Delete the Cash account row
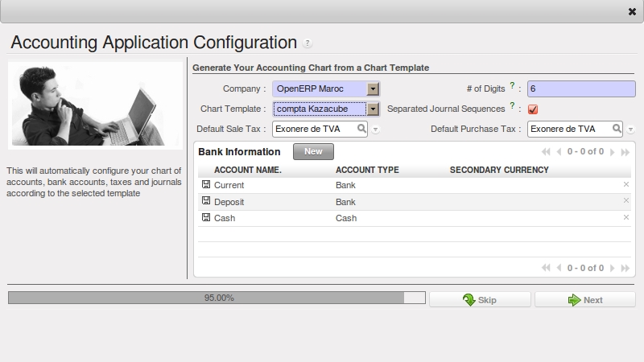Viewport: 644px width, 362px height. click(625, 218)
